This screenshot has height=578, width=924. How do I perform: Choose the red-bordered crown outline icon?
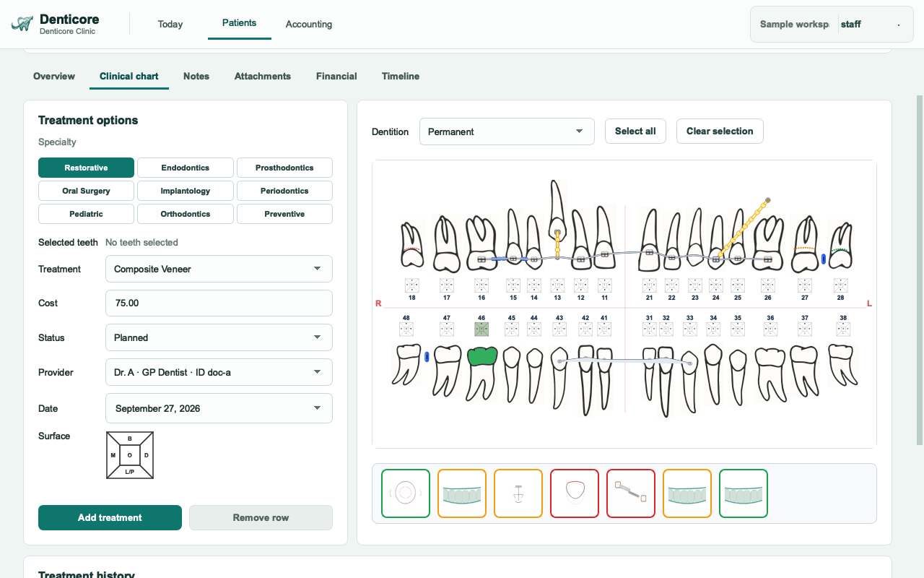tap(575, 493)
